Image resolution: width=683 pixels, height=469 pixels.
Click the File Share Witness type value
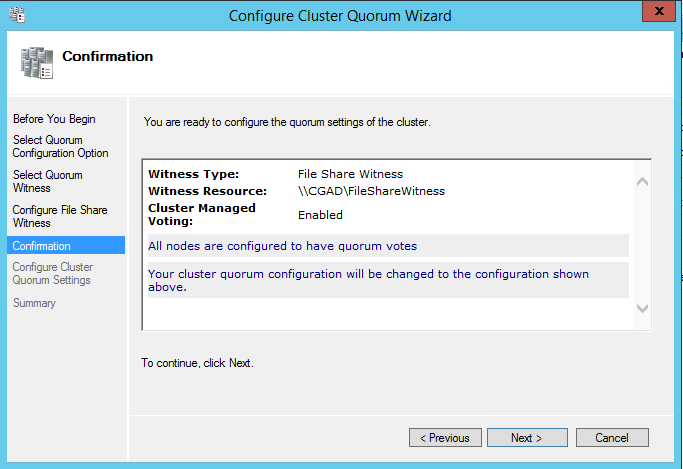pyautogui.click(x=350, y=174)
